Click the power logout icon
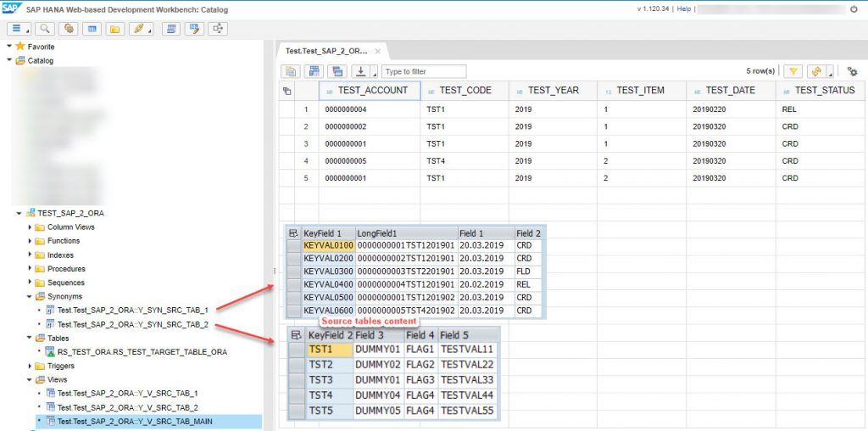 point(854,8)
